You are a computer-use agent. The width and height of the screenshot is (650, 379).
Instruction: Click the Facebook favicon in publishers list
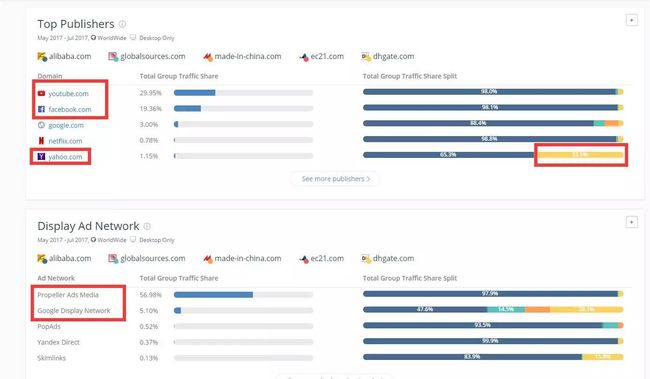click(x=41, y=109)
